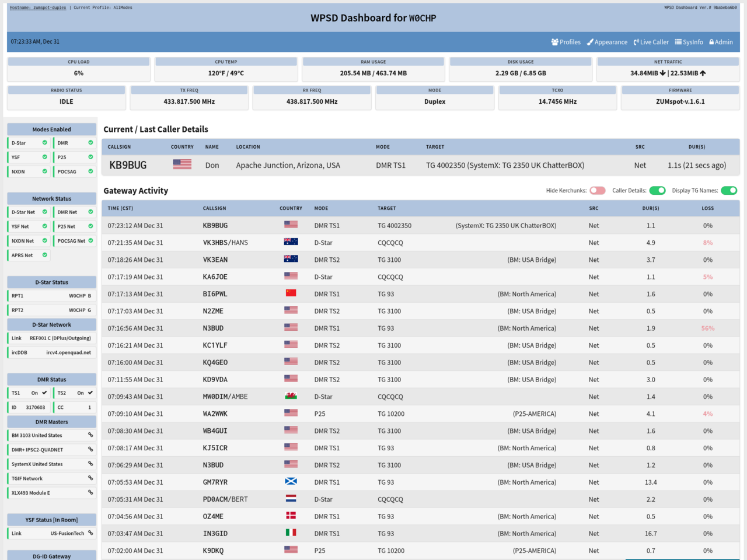This screenshot has height=560, width=747.
Task: Click the Netherlands flag in PD0ACM/BERT row
Action: [291, 498]
